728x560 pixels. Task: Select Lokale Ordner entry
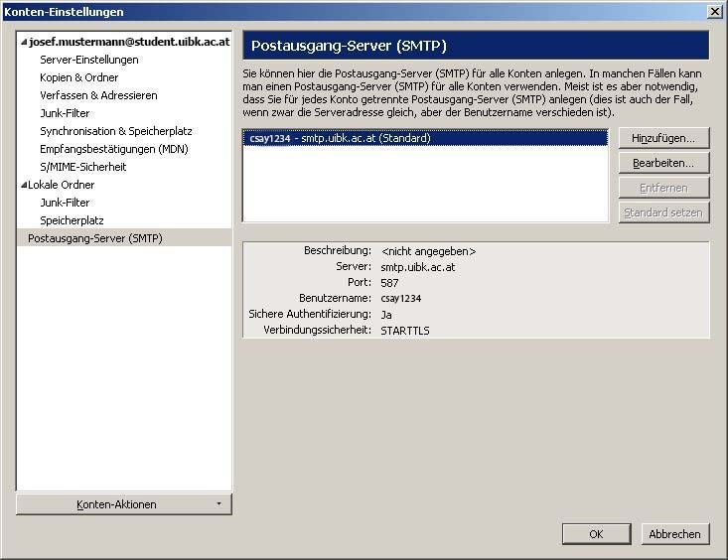(x=61, y=185)
